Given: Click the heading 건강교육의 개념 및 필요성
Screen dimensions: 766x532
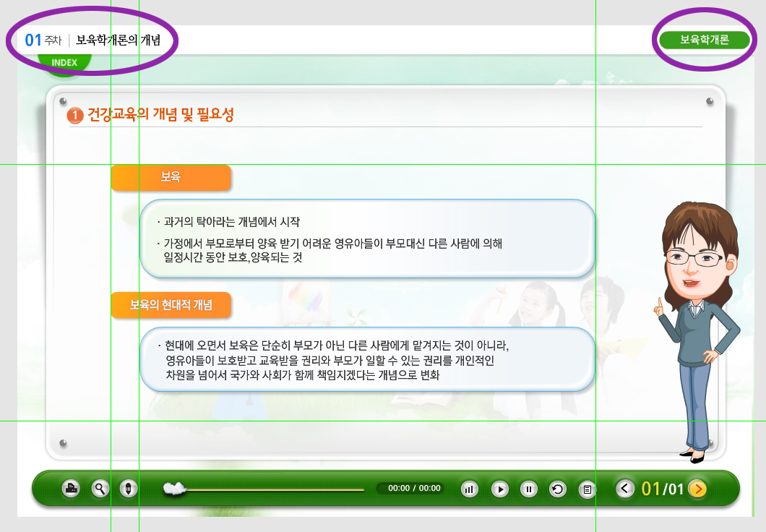Looking at the screenshot, I should tap(160, 114).
